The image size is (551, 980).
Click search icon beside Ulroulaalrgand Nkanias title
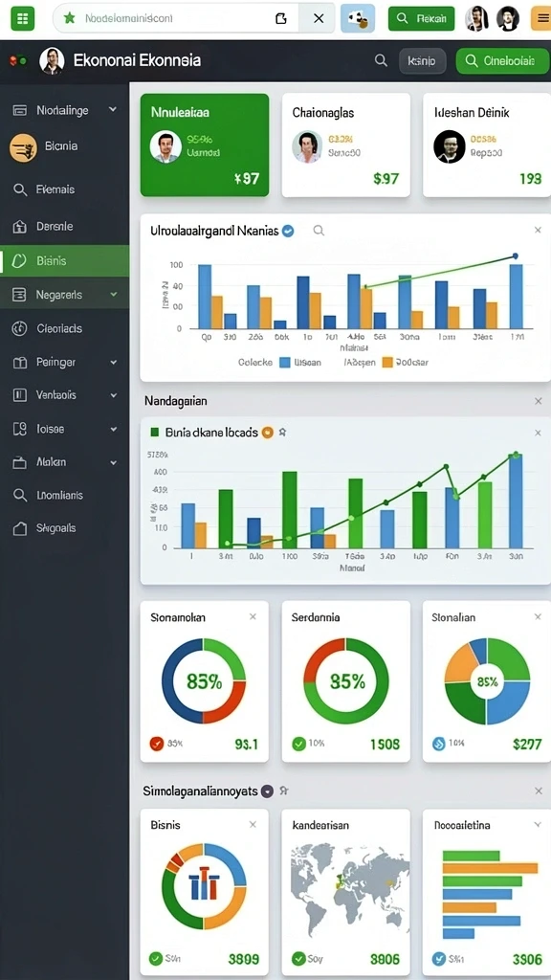(x=319, y=231)
